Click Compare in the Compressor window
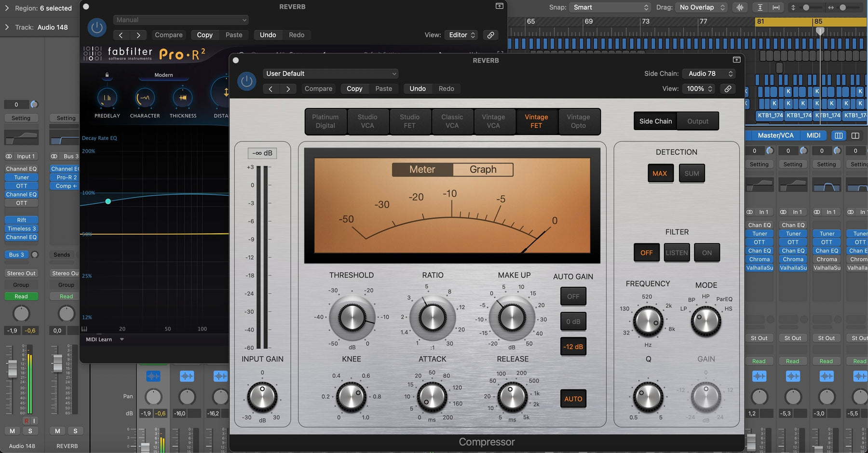The image size is (868, 453). (x=318, y=89)
